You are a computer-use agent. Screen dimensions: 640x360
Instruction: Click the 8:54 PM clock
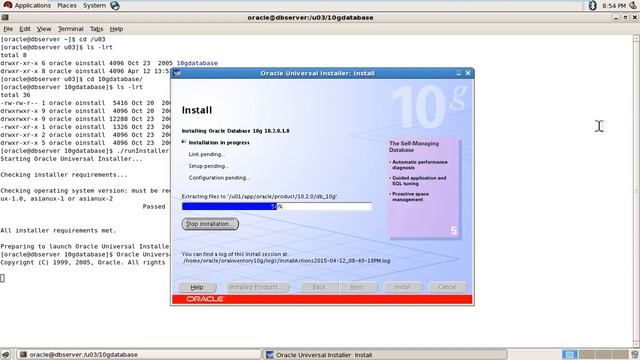click(614, 6)
